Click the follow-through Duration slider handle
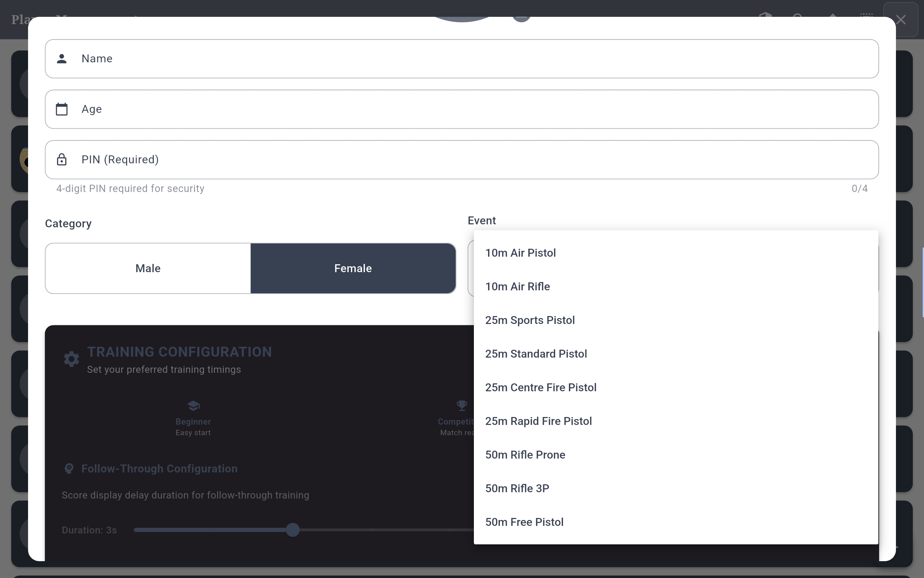This screenshot has height=578, width=924. pyautogui.click(x=292, y=530)
